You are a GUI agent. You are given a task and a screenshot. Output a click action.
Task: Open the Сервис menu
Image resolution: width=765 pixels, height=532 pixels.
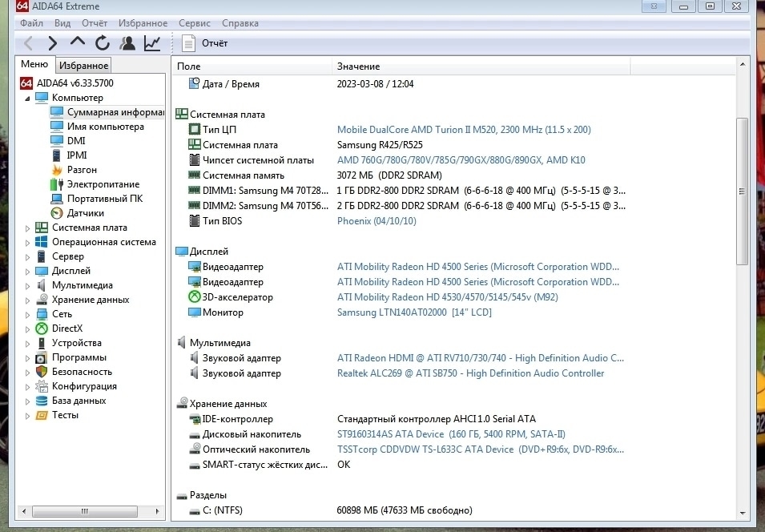195,24
